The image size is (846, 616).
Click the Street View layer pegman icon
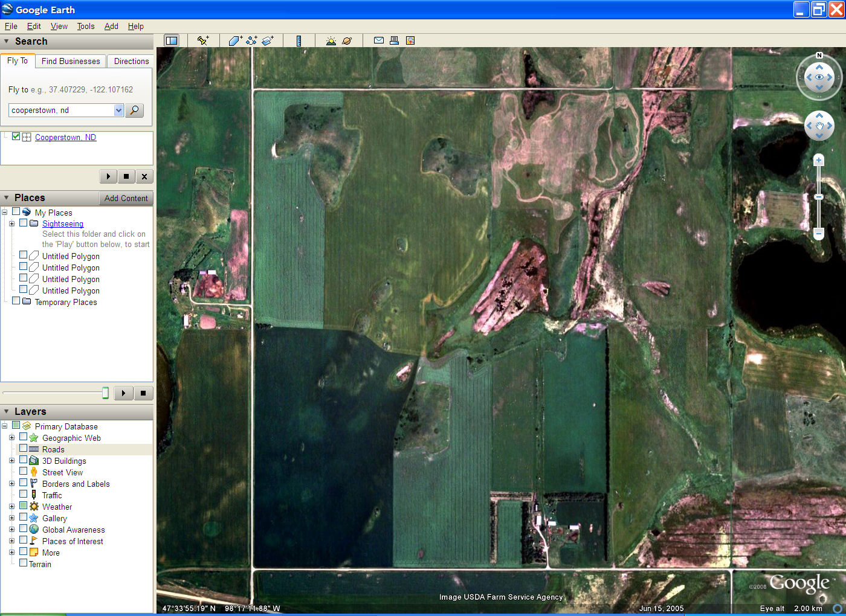[34, 472]
